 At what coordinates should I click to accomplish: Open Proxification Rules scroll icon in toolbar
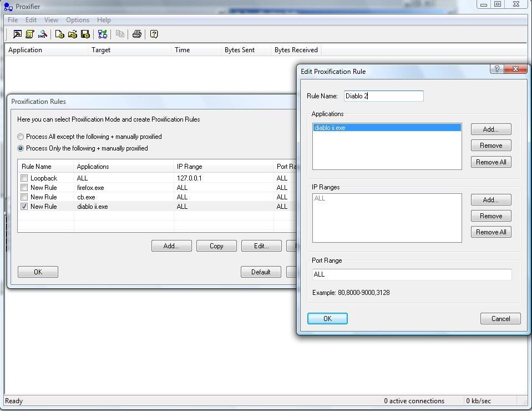click(30, 34)
